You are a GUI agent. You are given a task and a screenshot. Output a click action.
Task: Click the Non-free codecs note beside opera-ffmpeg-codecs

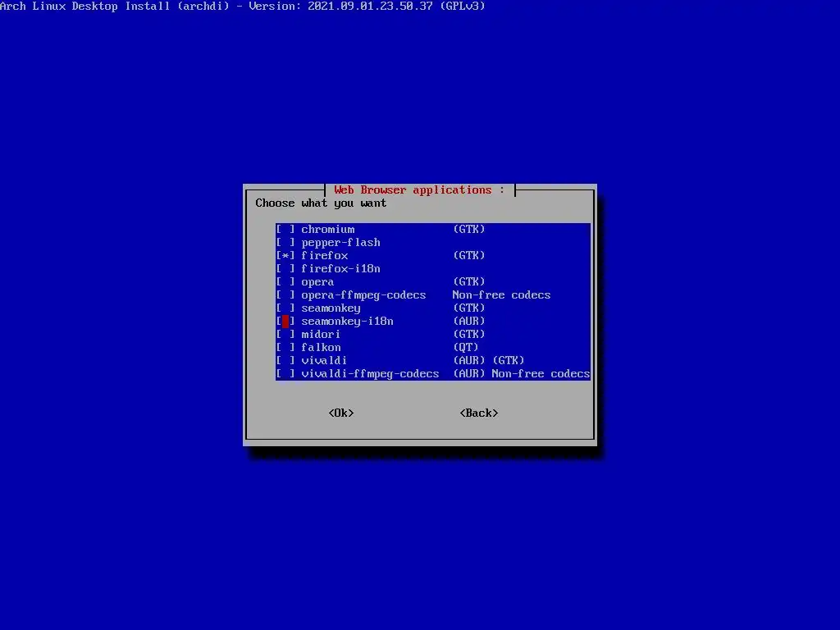coord(501,295)
